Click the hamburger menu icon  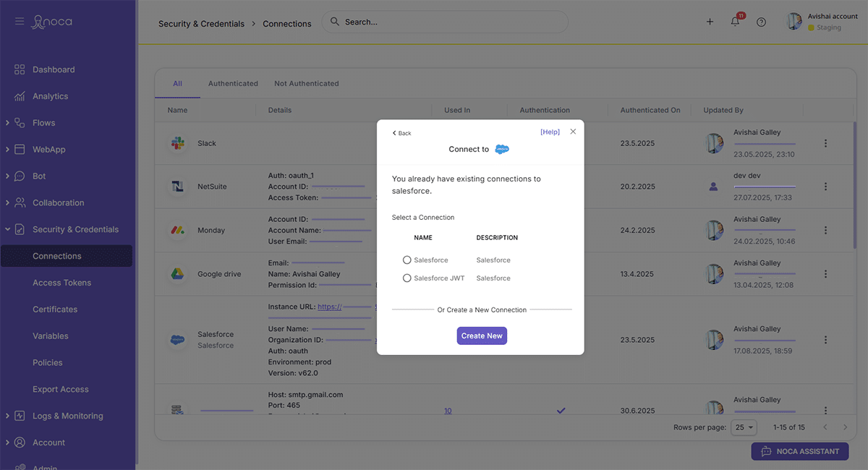coord(20,22)
